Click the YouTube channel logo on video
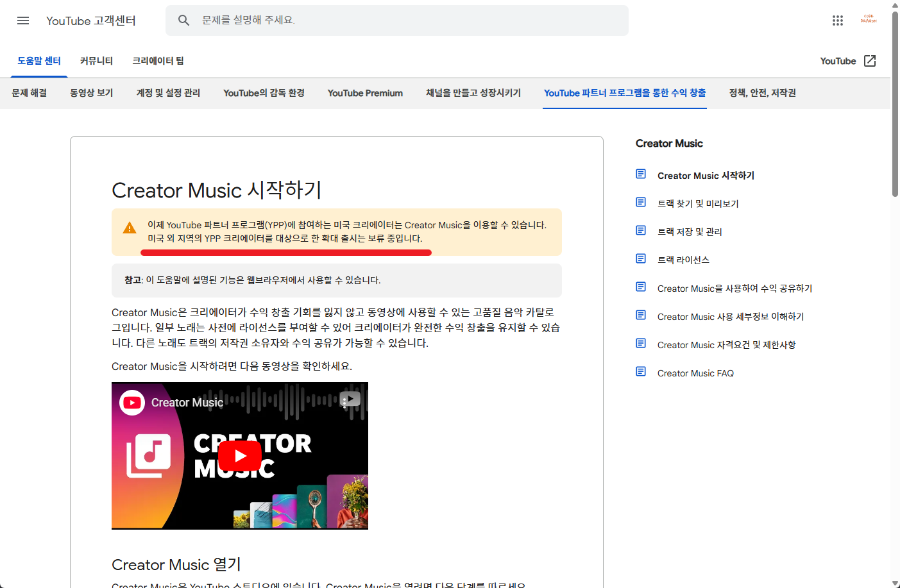Image resolution: width=900 pixels, height=588 pixels. pos(132,403)
